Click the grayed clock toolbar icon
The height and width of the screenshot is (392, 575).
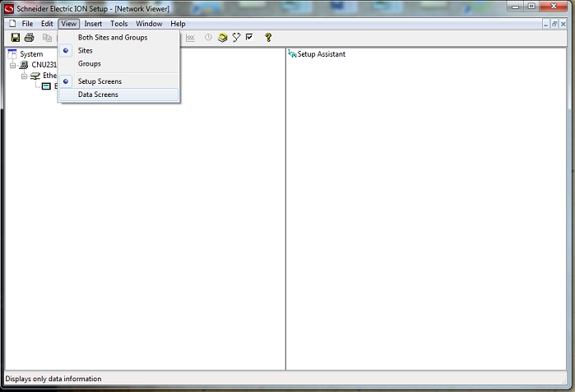tap(208, 37)
